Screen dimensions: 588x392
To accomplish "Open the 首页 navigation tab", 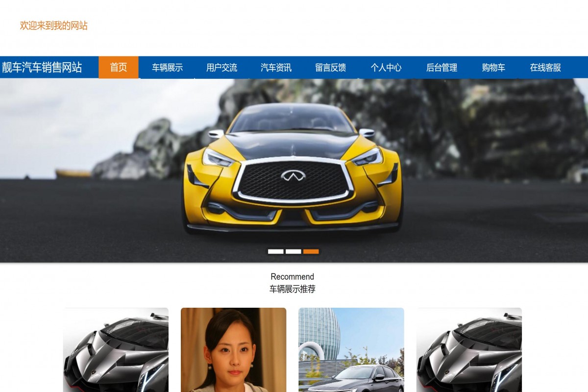I will tap(119, 68).
